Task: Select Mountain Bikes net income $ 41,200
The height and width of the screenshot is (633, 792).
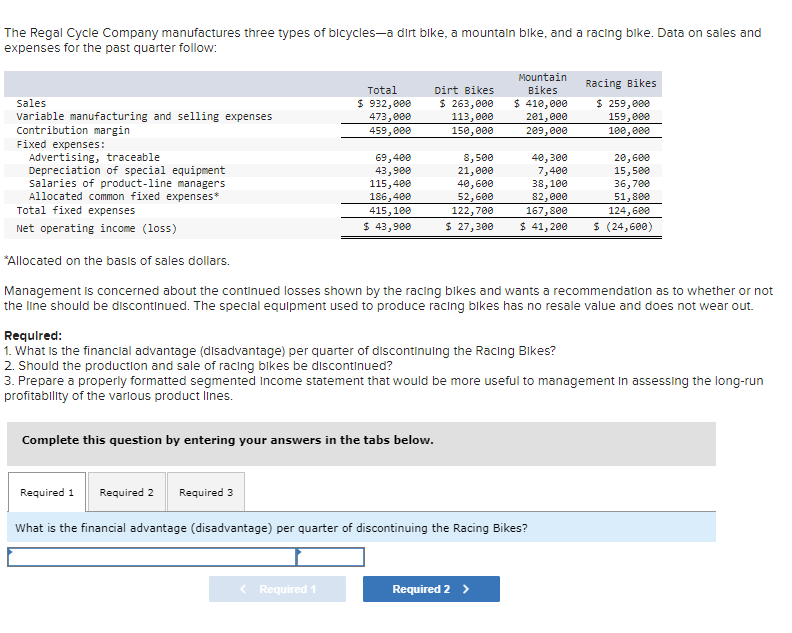Action: (543, 227)
